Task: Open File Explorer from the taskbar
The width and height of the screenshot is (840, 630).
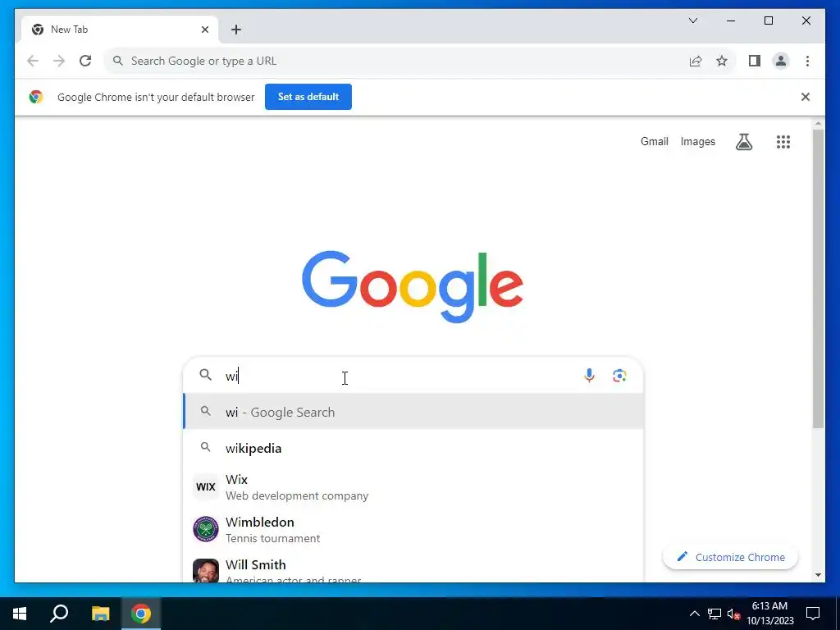Action: pyautogui.click(x=100, y=614)
